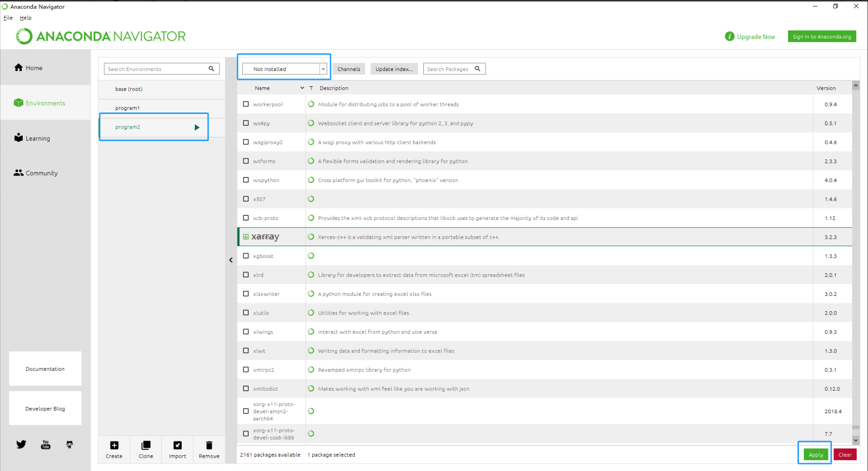Click the xlrd package status circle
868x471 pixels.
coord(311,275)
